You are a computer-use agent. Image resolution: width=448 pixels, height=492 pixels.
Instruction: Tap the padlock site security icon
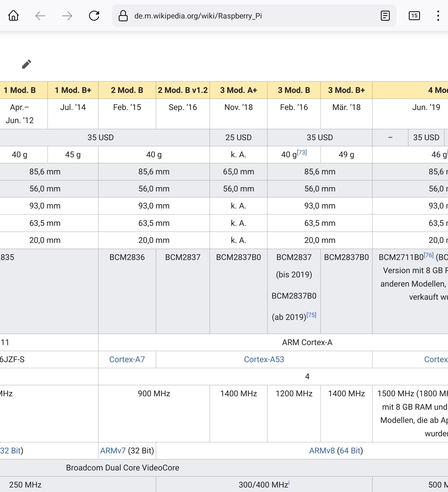click(123, 16)
